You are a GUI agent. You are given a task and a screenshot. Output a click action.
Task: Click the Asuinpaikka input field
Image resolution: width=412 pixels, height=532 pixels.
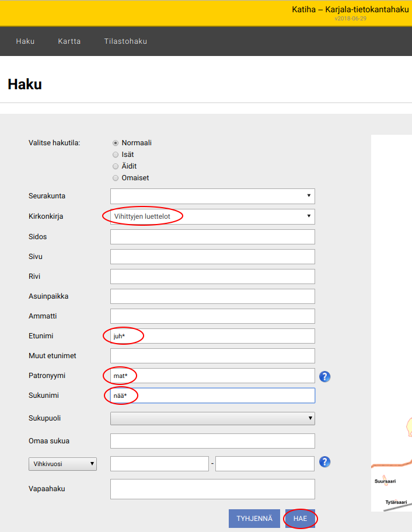pyautogui.click(x=212, y=296)
